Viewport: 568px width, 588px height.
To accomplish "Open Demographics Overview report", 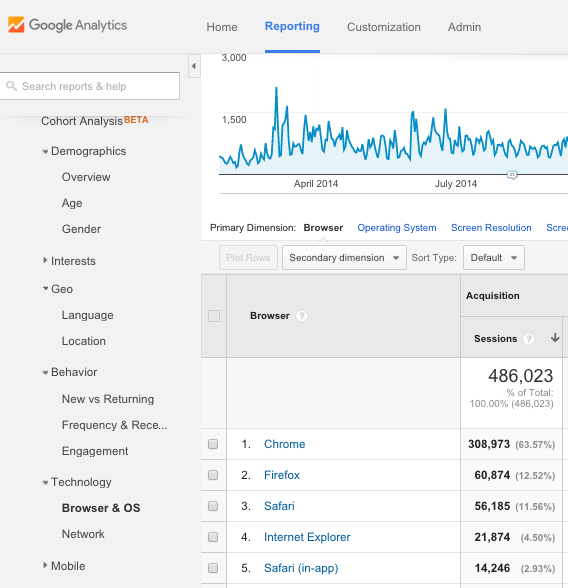I will [x=86, y=177].
